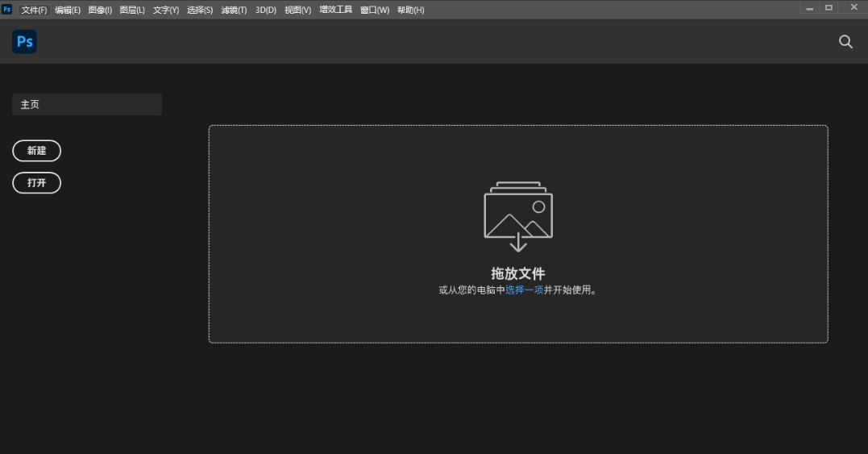Minimize the Photoshop window

pos(810,8)
